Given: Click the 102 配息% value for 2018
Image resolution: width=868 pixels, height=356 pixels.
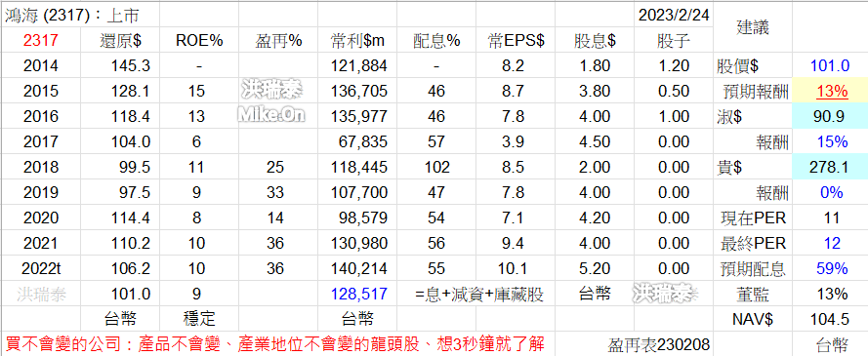Looking at the screenshot, I should point(436,168).
